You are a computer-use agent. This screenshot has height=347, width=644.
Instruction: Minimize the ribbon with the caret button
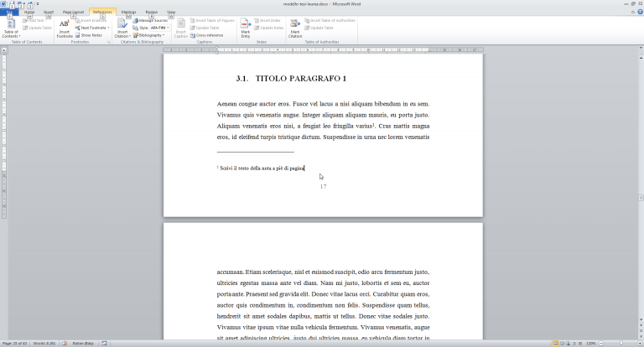click(633, 12)
